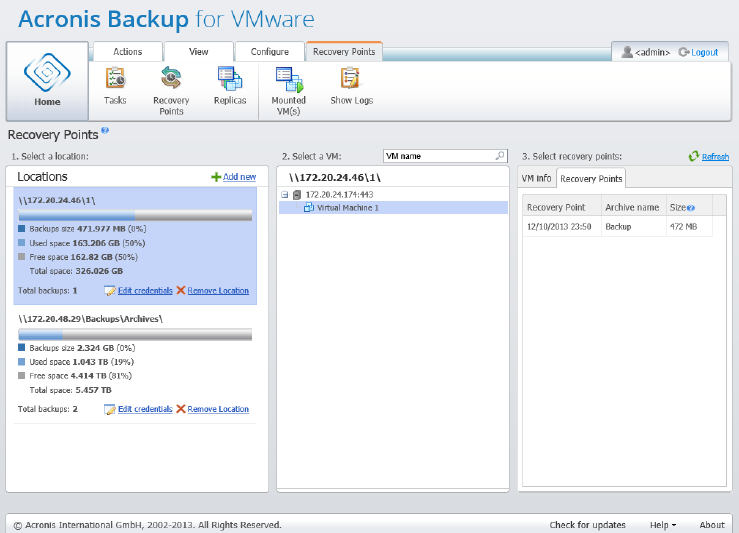Open the Replicas view icon

[230, 78]
